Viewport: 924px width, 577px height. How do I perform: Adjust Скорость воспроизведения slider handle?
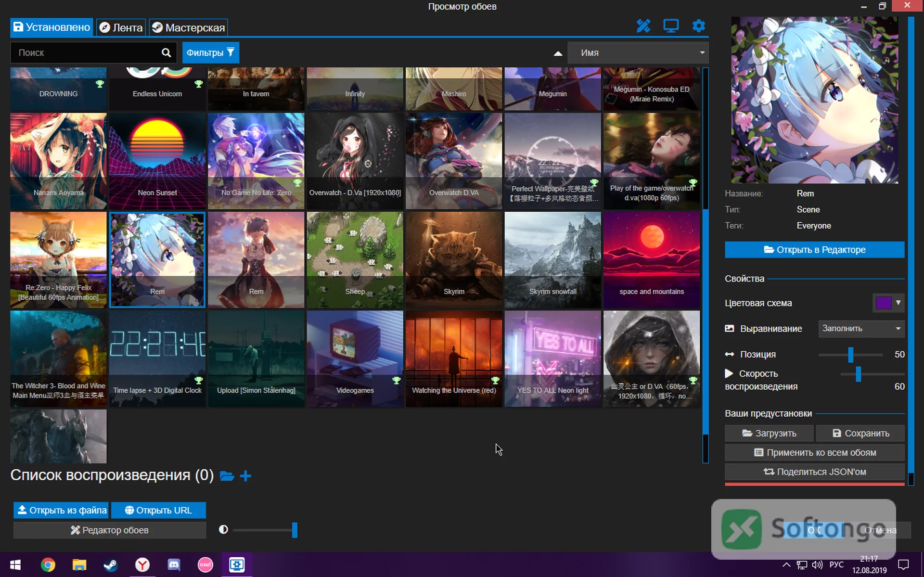[x=858, y=374]
